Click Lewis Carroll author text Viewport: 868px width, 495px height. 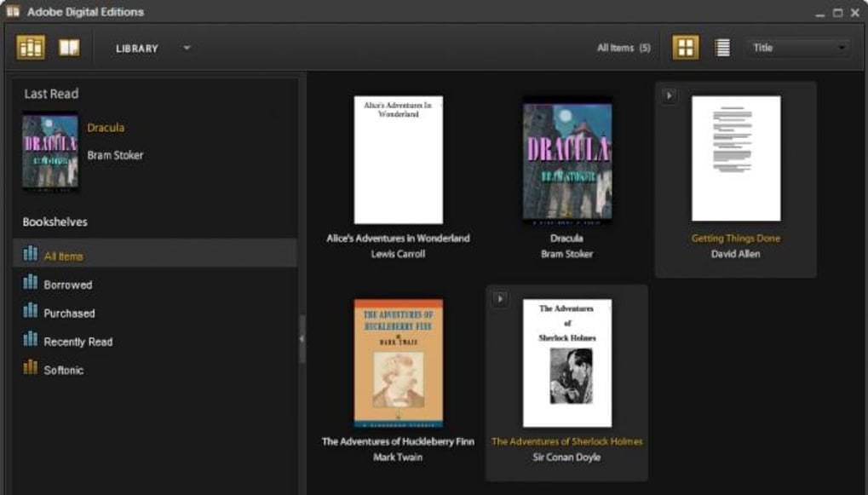[x=398, y=254]
